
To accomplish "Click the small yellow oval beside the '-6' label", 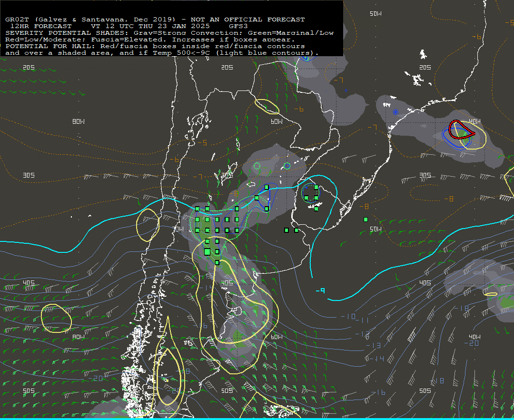I will (267, 106).
